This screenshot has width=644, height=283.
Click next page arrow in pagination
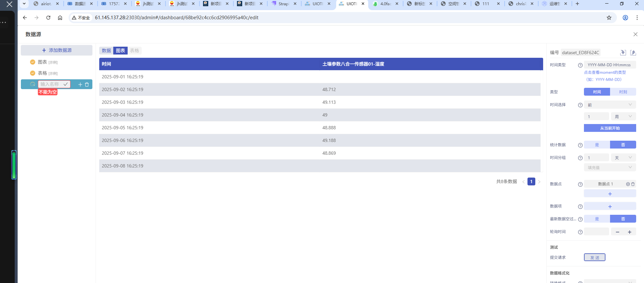(539, 182)
